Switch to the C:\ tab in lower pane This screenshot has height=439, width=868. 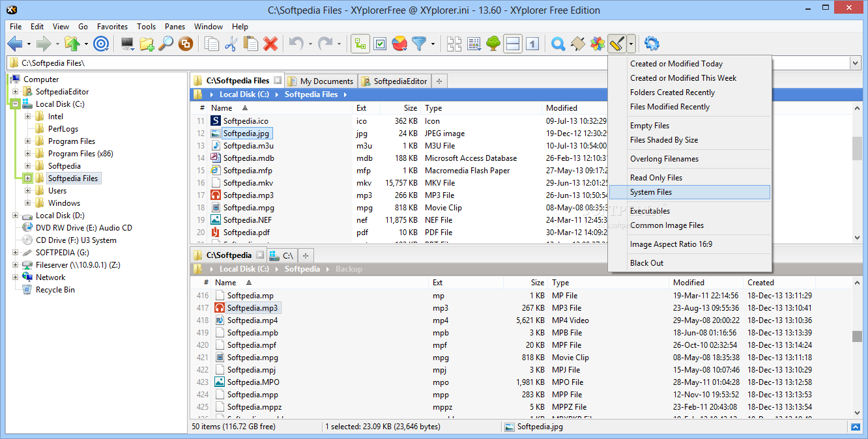coord(282,255)
